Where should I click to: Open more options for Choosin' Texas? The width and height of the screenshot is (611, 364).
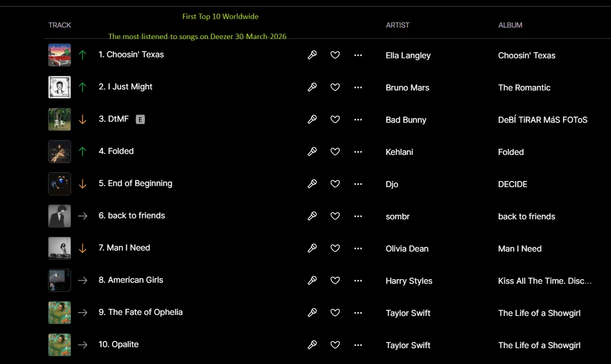pyautogui.click(x=358, y=55)
